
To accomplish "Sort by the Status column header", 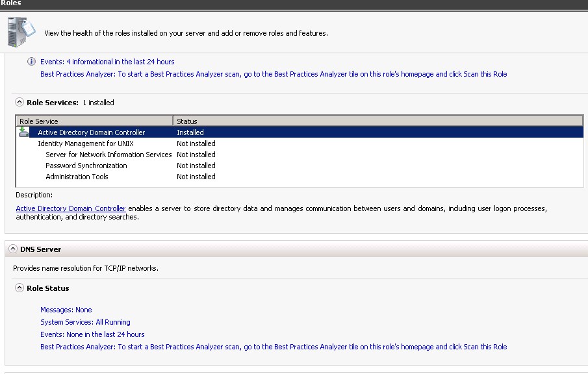I will 378,121.
